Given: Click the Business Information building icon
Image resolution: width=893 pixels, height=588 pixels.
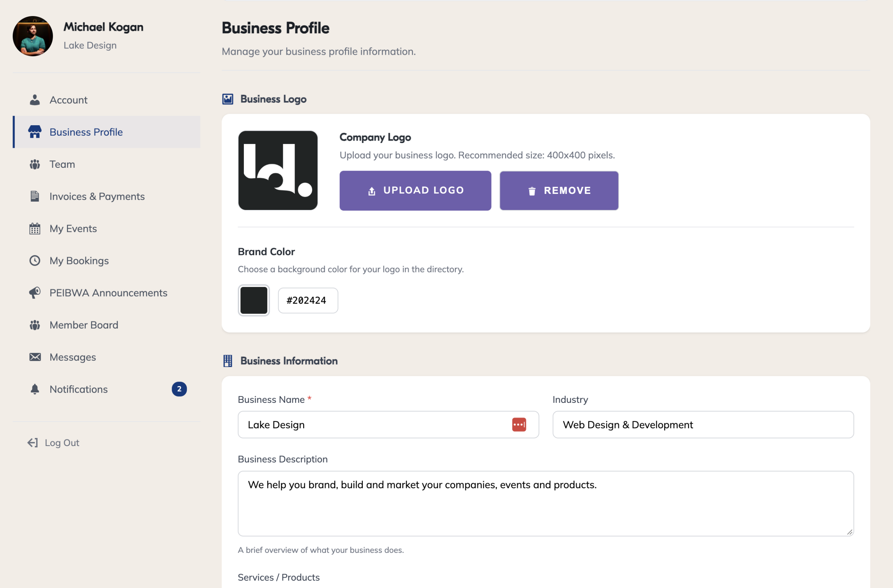Looking at the screenshot, I should 228,361.
